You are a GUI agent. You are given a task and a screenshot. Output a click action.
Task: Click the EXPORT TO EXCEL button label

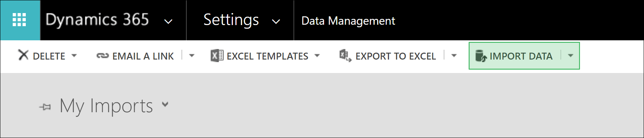[396, 56]
